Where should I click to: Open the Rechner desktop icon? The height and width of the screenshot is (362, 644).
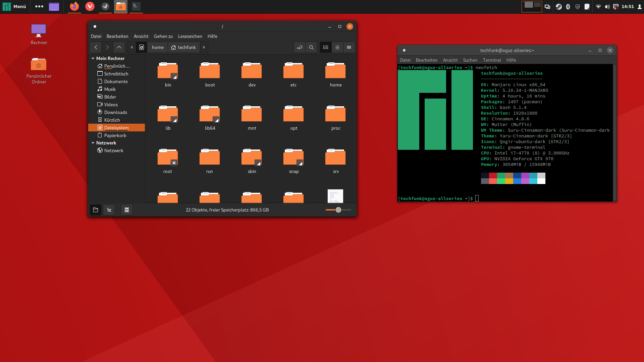click(x=39, y=34)
